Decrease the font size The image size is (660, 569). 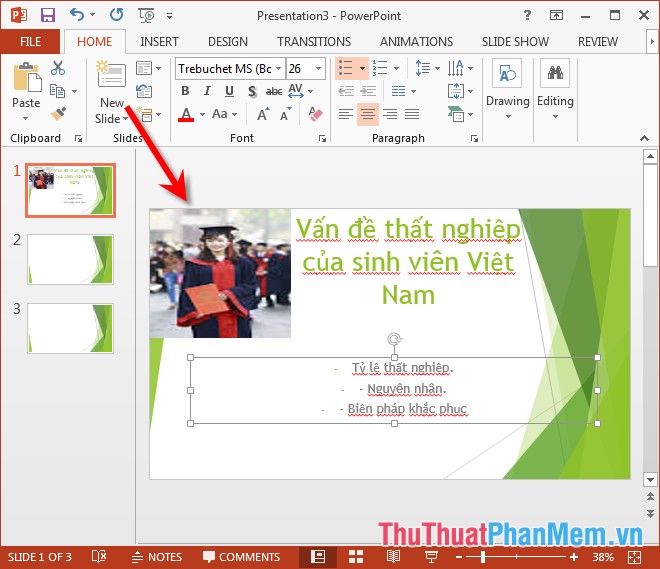click(286, 114)
